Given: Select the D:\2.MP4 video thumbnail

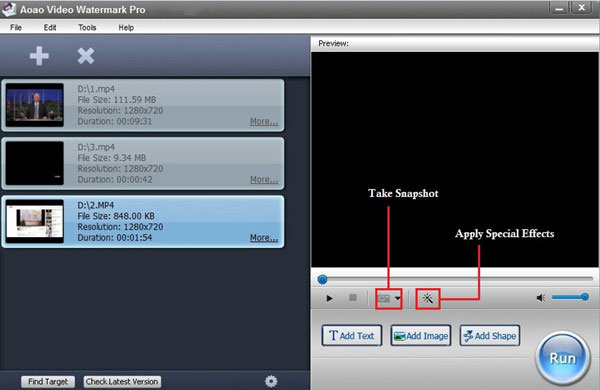Looking at the screenshot, I should 35,221.
